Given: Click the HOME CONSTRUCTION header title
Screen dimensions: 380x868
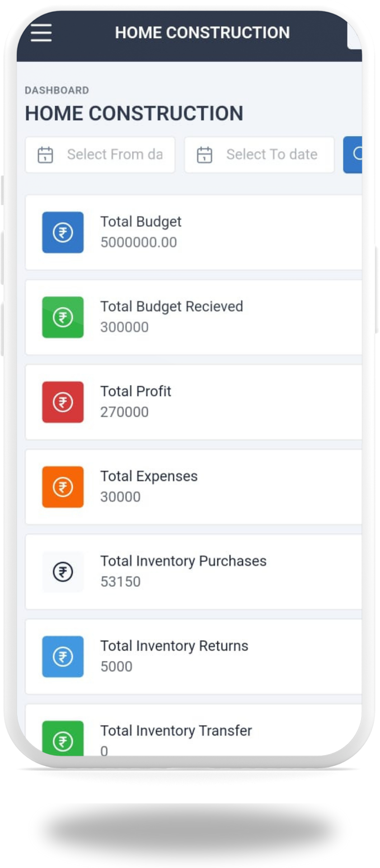Looking at the screenshot, I should click(x=202, y=33).
